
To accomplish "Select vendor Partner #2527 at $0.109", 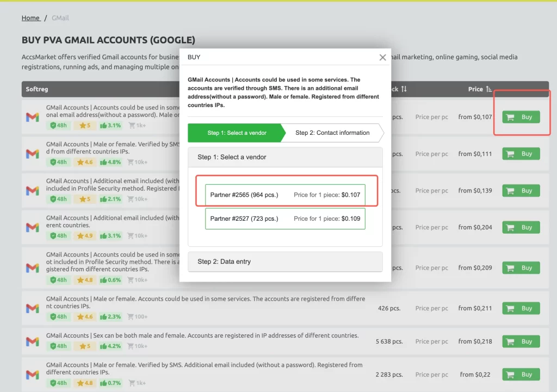I will 285,219.
